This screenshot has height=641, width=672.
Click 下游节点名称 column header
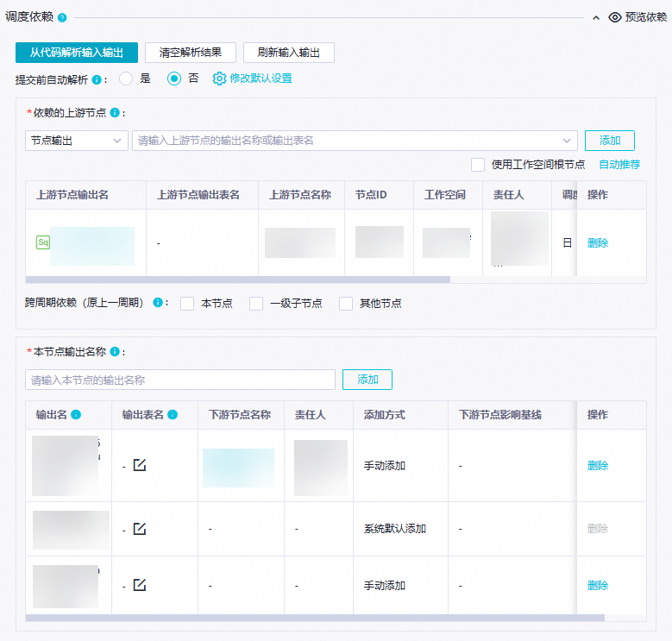click(240, 415)
